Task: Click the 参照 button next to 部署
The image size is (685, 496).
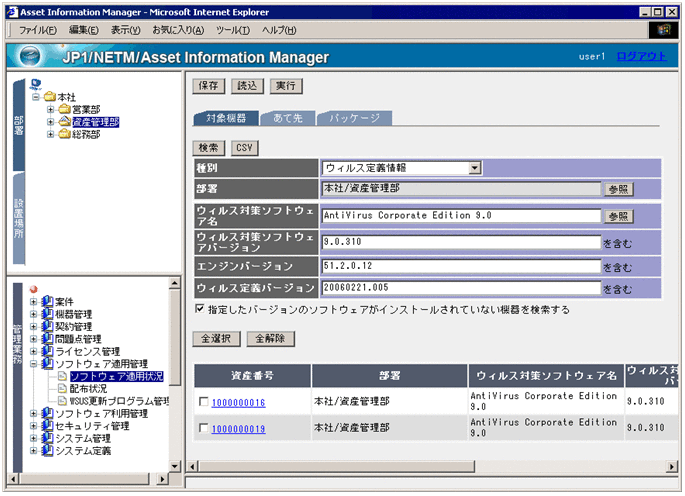Action: tap(617, 189)
